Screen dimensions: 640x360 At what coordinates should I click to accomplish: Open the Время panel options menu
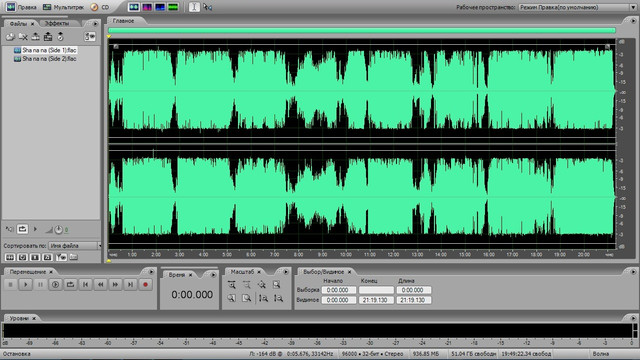[213, 275]
